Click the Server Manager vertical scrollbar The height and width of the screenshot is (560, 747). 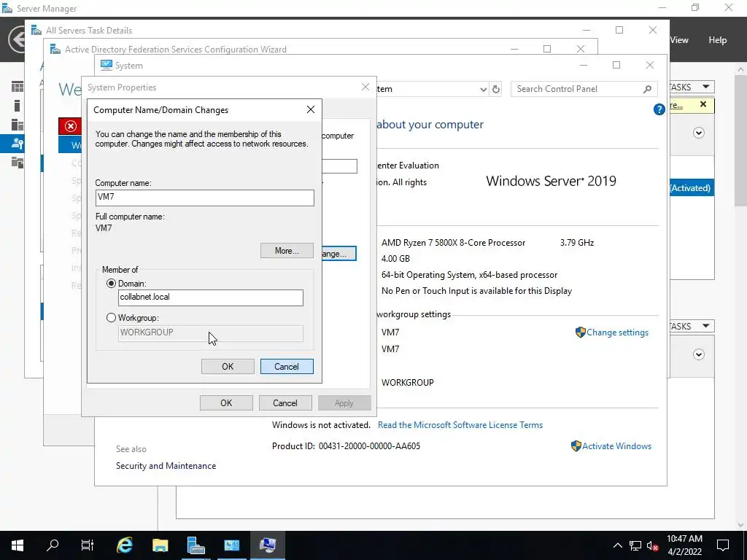(x=740, y=141)
